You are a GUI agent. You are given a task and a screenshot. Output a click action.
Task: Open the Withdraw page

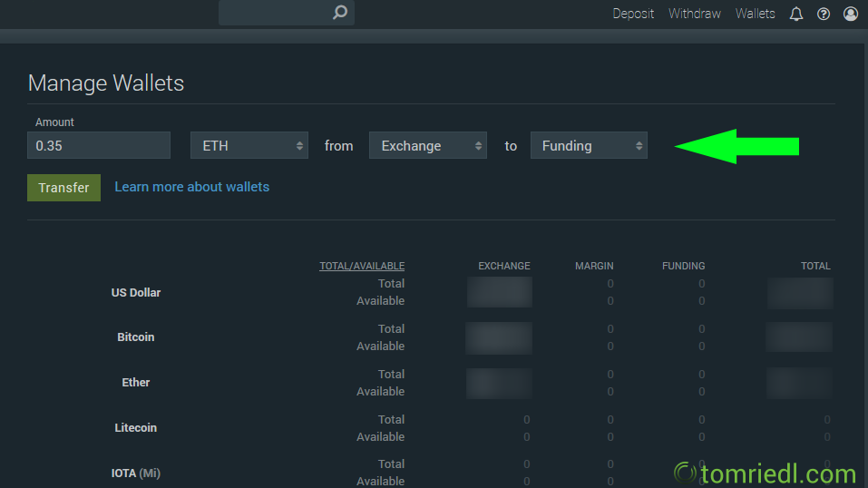click(694, 14)
